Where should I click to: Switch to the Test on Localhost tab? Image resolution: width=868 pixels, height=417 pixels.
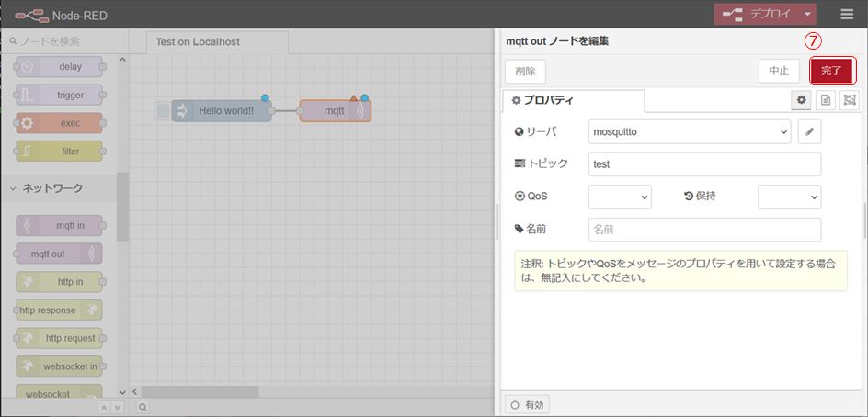tap(198, 41)
